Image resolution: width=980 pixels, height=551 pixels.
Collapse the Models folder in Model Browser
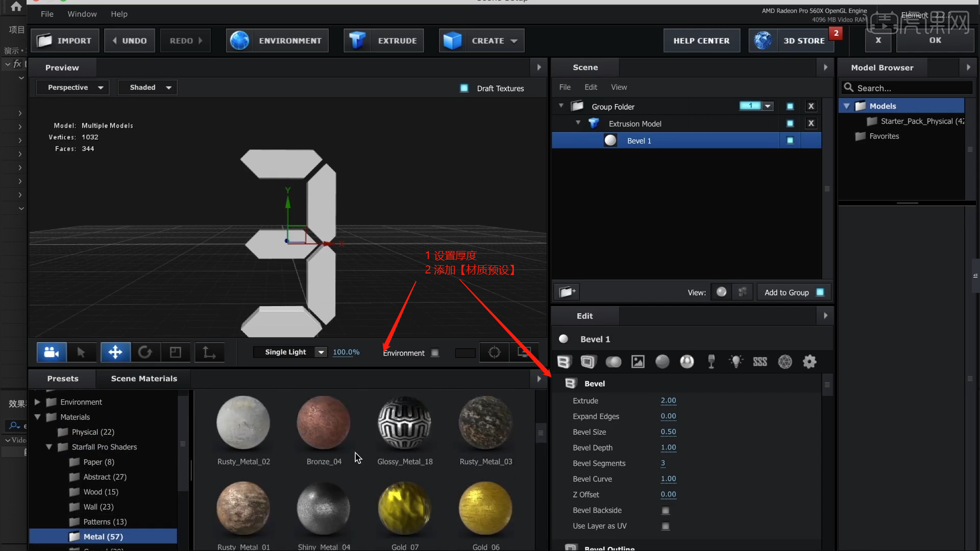tap(847, 106)
